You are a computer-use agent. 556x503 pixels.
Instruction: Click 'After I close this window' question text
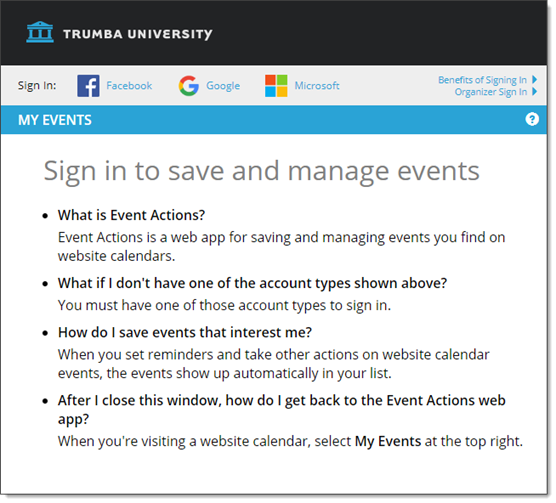(282, 410)
